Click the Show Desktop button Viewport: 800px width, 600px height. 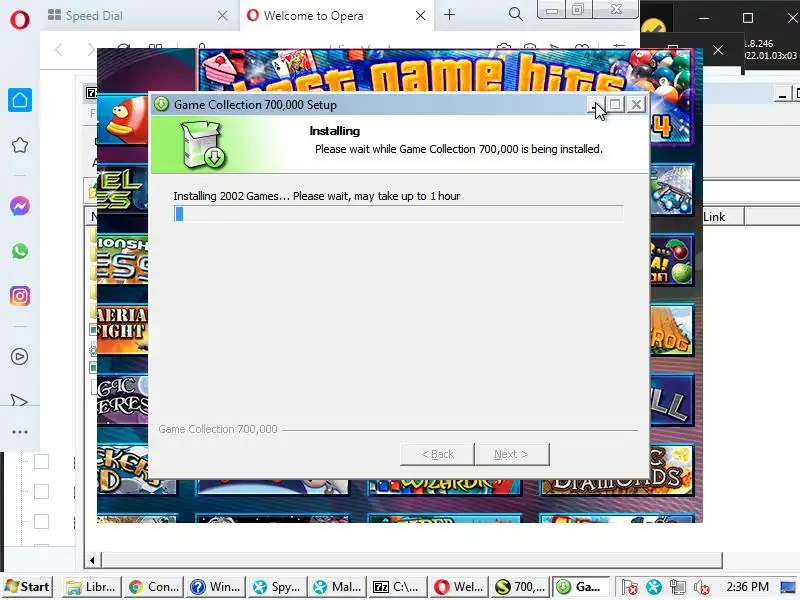[x=789, y=587]
